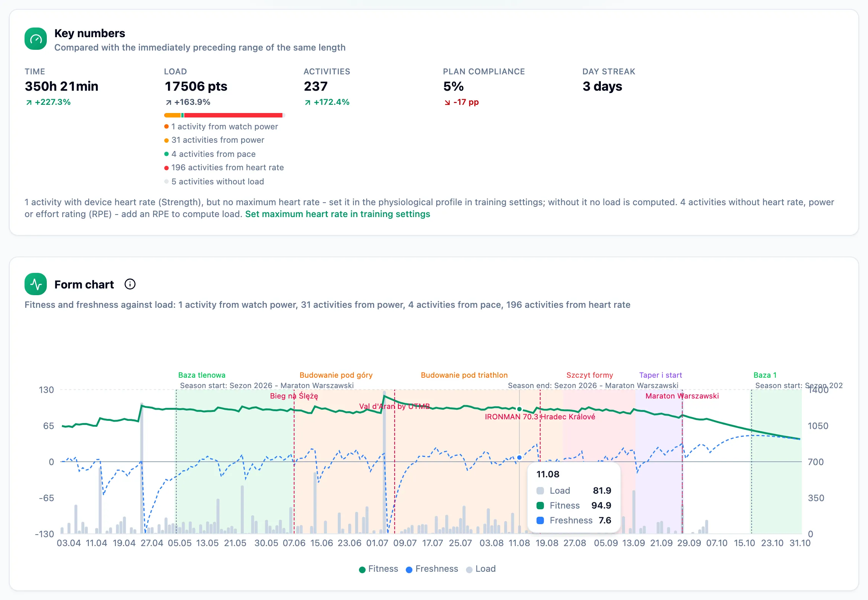Select '4 activities from pace' legend entry
The height and width of the screenshot is (600, 868).
210,154
